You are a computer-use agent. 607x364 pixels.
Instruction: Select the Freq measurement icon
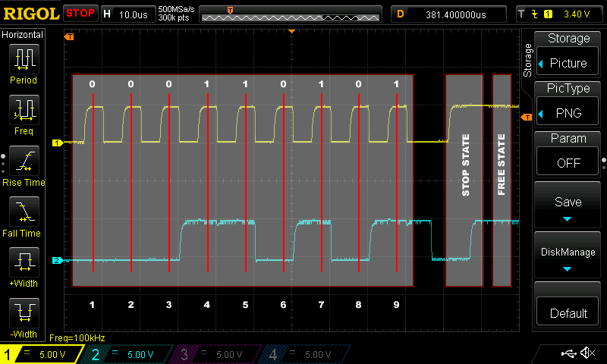coord(24,110)
